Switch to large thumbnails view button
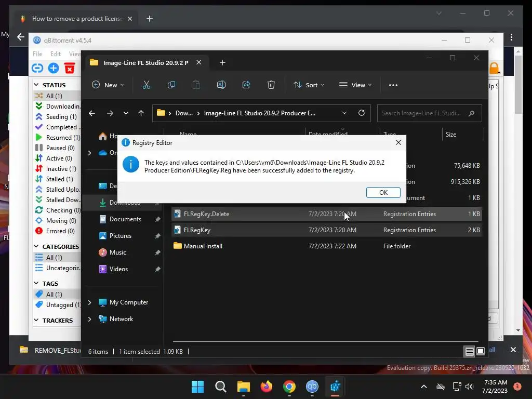532x399 pixels. 481,352
